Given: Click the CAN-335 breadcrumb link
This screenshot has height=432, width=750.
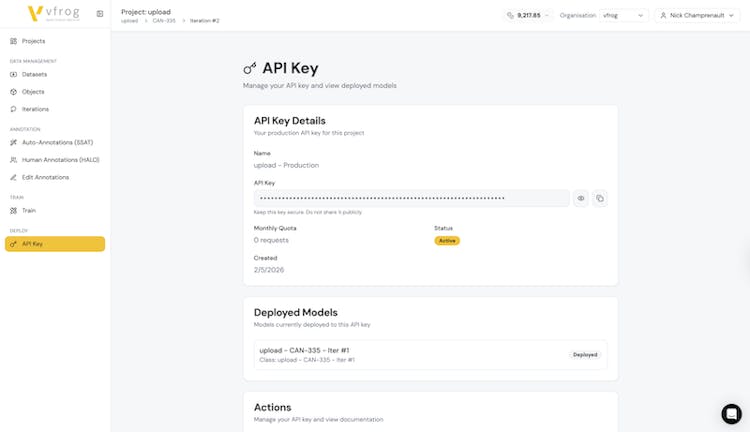Looking at the screenshot, I should coord(162,20).
